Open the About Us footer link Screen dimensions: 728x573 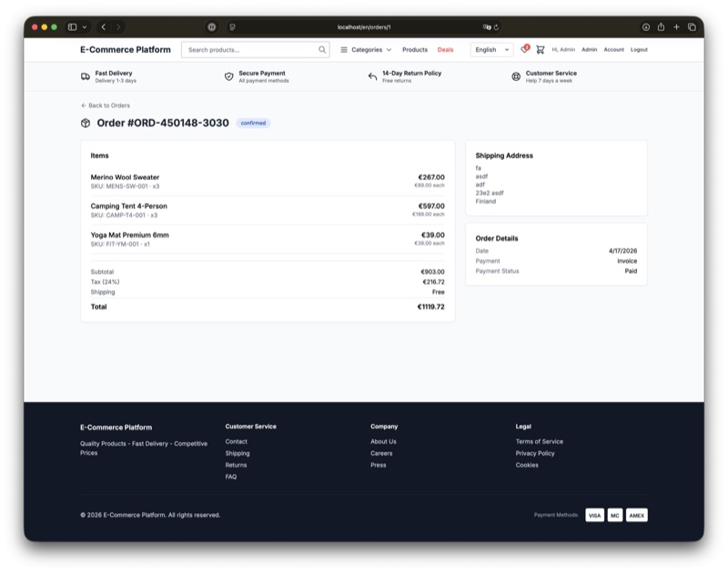click(x=383, y=441)
